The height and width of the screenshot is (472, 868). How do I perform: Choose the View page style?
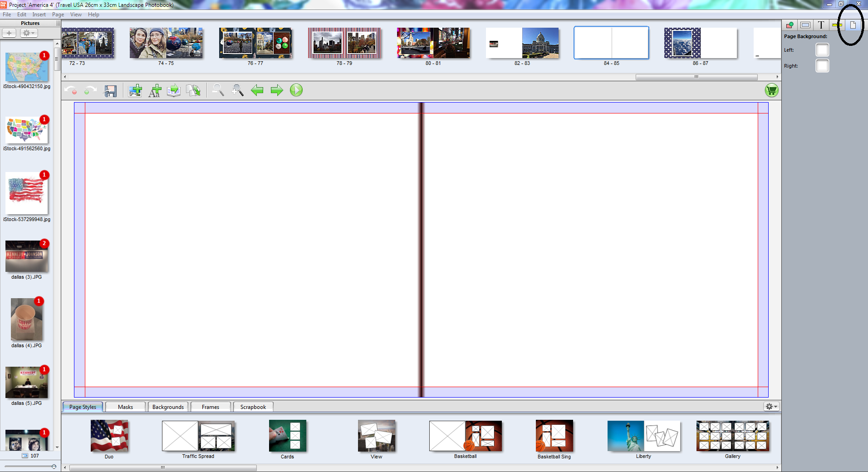pyautogui.click(x=377, y=436)
